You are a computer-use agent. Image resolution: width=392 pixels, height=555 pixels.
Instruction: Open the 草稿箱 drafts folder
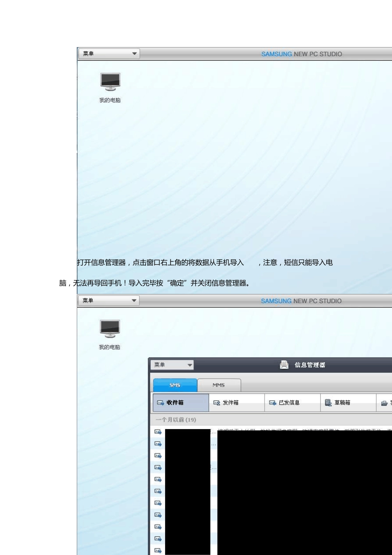click(348, 403)
